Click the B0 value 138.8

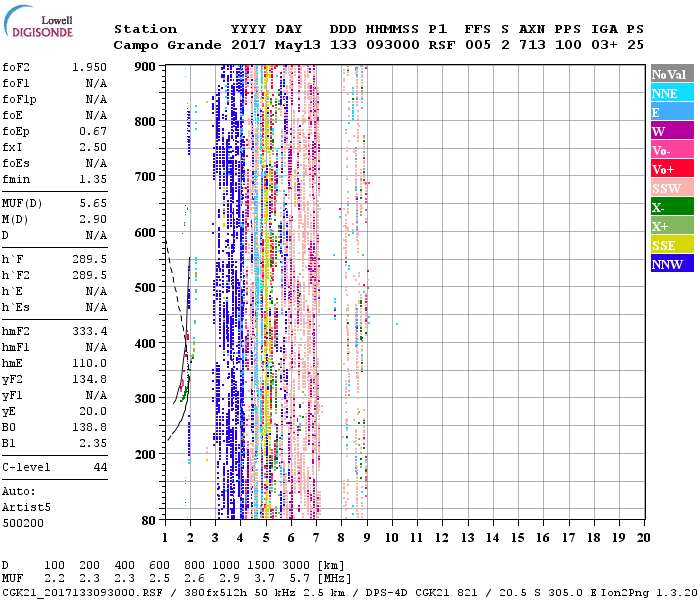pyautogui.click(x=89, y=428)
